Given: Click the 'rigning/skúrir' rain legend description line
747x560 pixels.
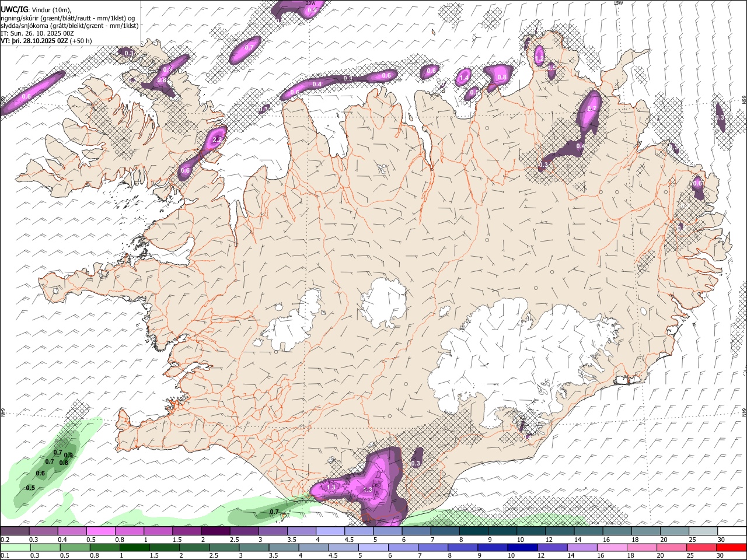Looking at the screenshot, I should coord(68,17).
